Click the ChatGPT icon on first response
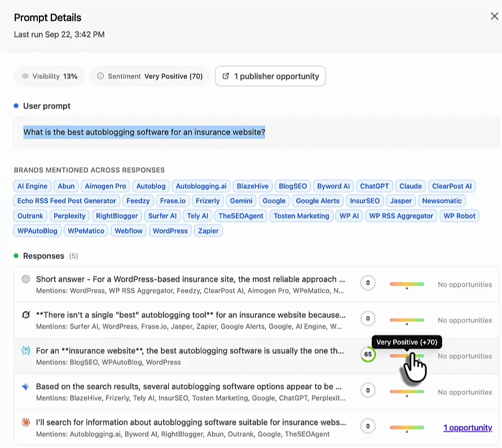 click(25, 279)
